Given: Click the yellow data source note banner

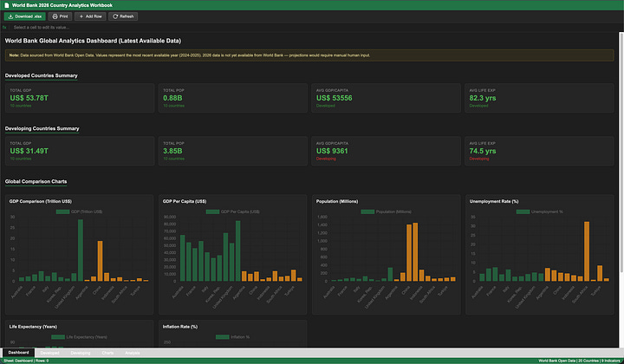Looking at the screenshot, I should click(x=309, y=55).
